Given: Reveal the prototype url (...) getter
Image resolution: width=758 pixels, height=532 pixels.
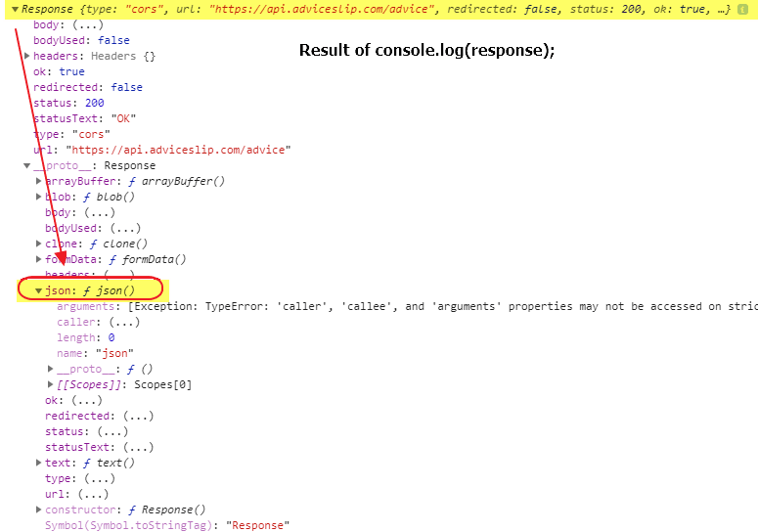Looking at the screenshot, I should pos(93,494).
